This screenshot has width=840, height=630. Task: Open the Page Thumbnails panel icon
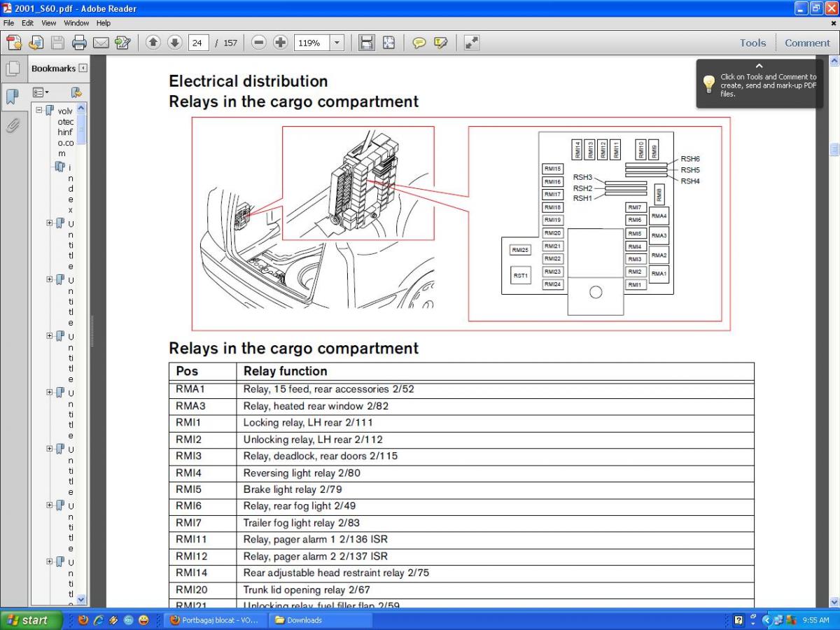click(x=13, y=69)
